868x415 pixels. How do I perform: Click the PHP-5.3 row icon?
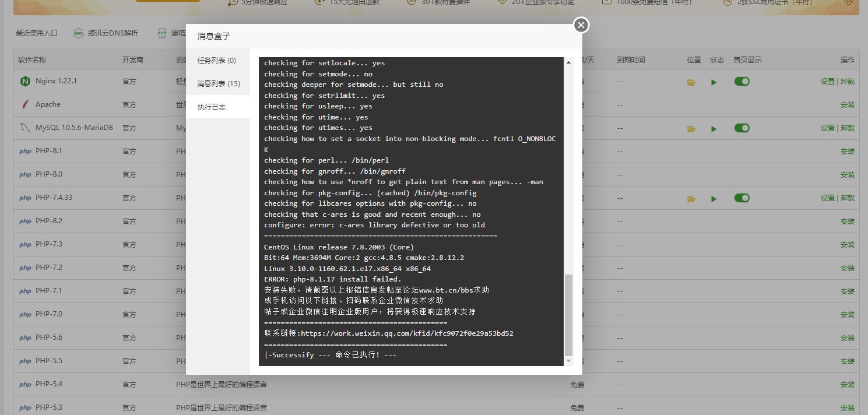pyautogui.click(x=25, y=408)
